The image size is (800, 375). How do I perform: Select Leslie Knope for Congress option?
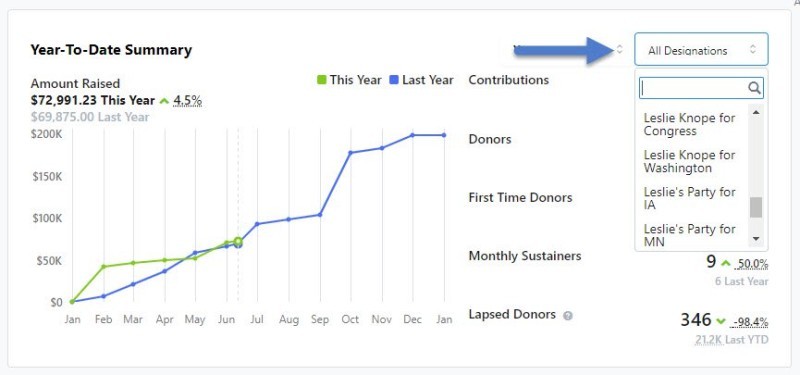(x=689, y=124)
